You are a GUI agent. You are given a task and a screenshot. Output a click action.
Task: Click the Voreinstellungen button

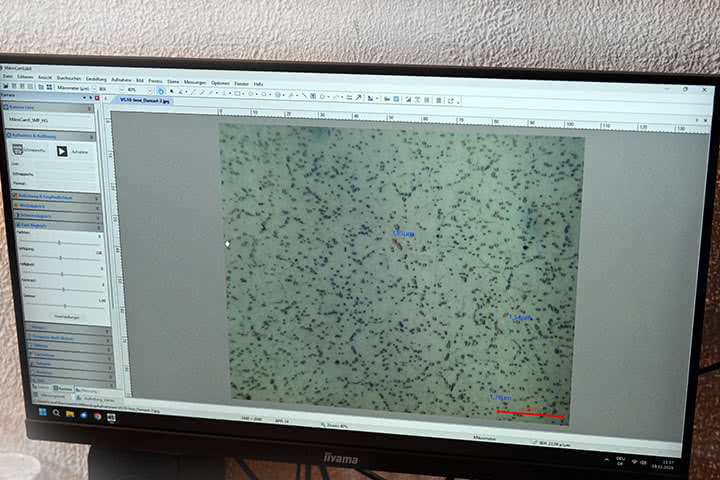click(x=62, y=316)
